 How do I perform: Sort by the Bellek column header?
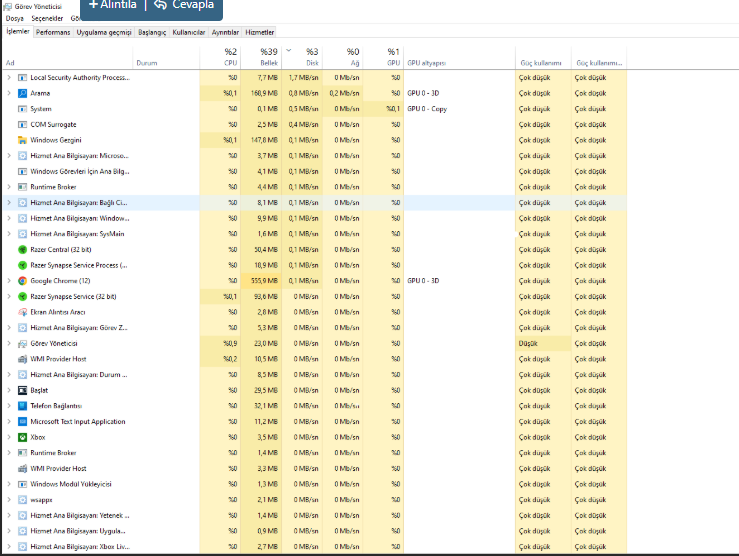[x=261, y=57]
